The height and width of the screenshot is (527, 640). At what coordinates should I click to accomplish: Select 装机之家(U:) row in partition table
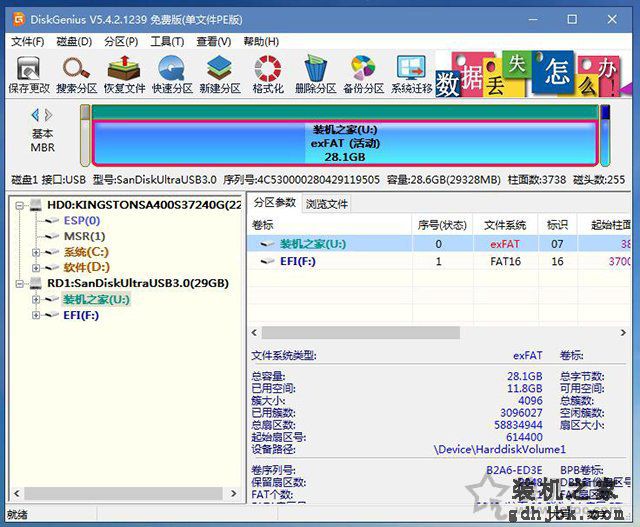(439, 244)
